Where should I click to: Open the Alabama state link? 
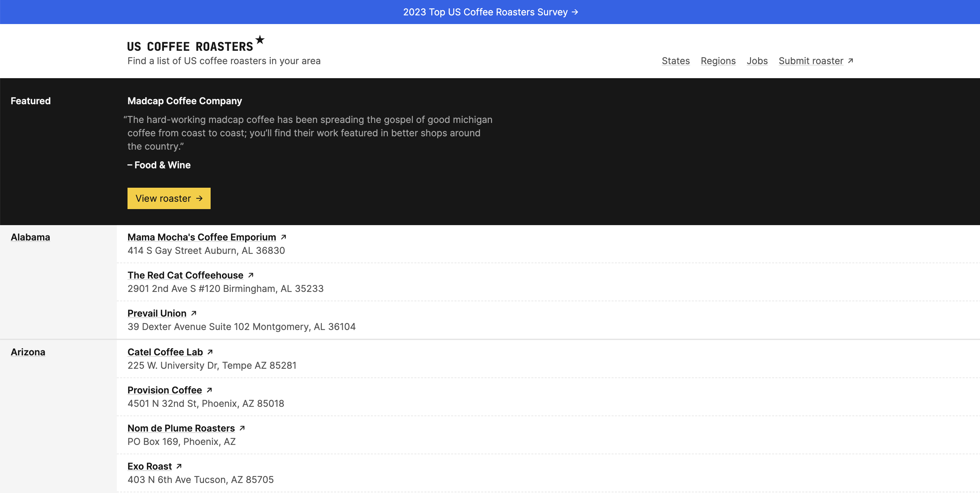click(x=30, y=237)
